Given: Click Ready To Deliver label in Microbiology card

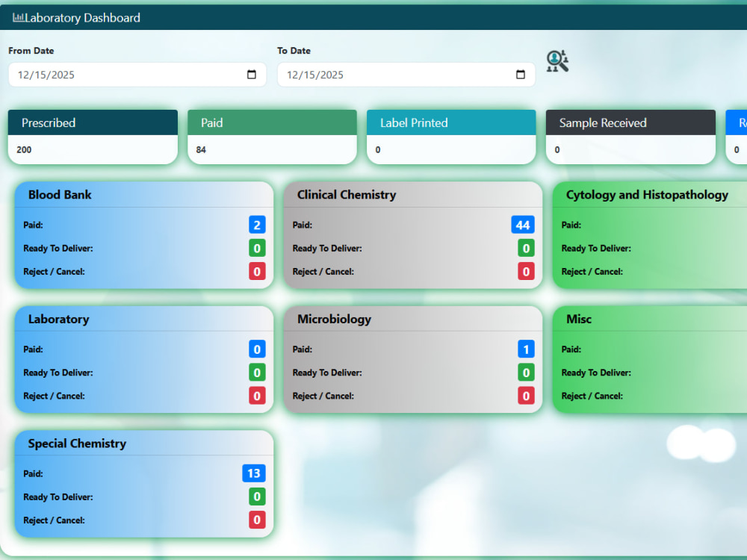Looking at the screenshot, I should click(327, 373).
